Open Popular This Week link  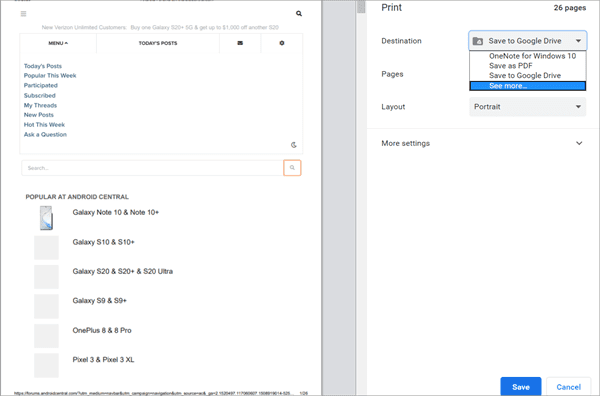(x=50, y=76)
